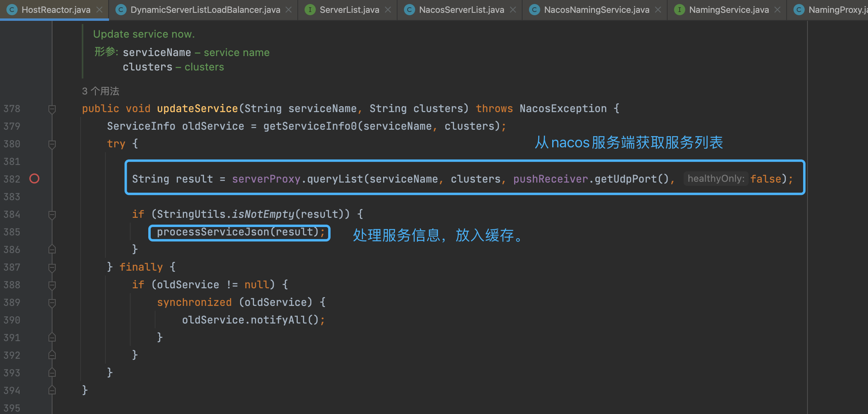Click the '3 个用法' usages hint

101,91
